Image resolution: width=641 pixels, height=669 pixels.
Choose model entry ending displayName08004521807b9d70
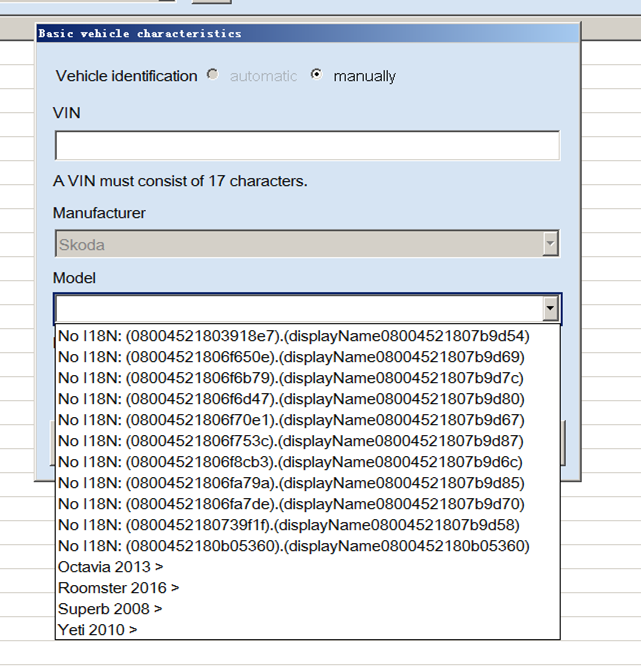tap(307, 504)
